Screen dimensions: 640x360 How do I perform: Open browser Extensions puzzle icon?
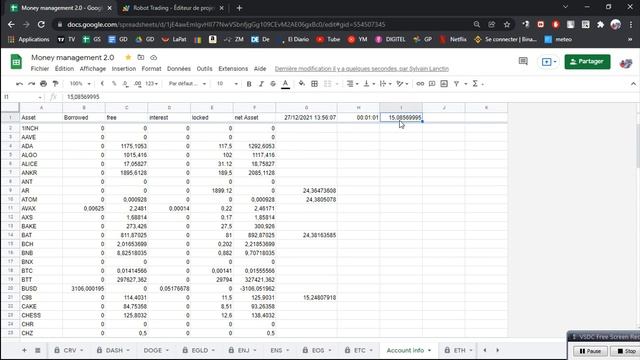click(x=600, y=24)
